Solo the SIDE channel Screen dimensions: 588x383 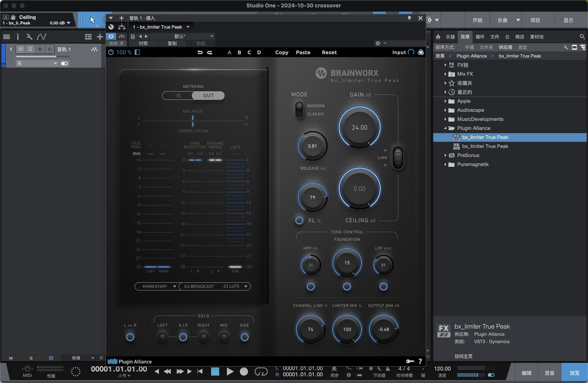click(x=244, y=337)
